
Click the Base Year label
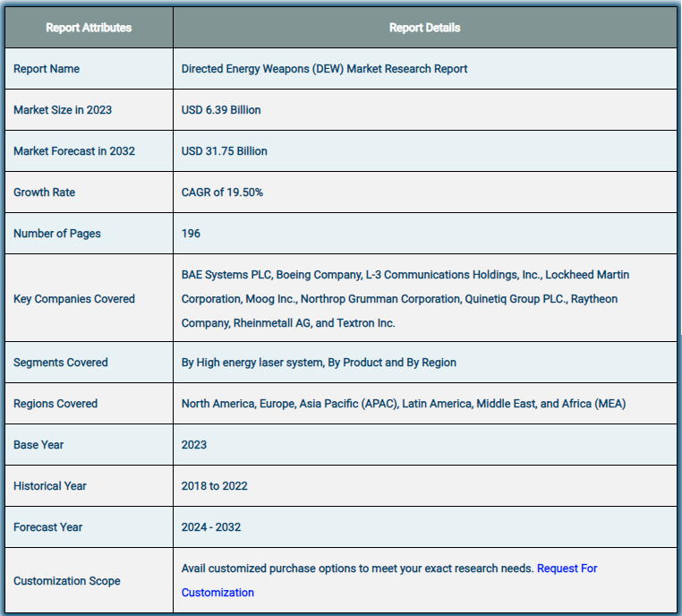click(38, 445)
